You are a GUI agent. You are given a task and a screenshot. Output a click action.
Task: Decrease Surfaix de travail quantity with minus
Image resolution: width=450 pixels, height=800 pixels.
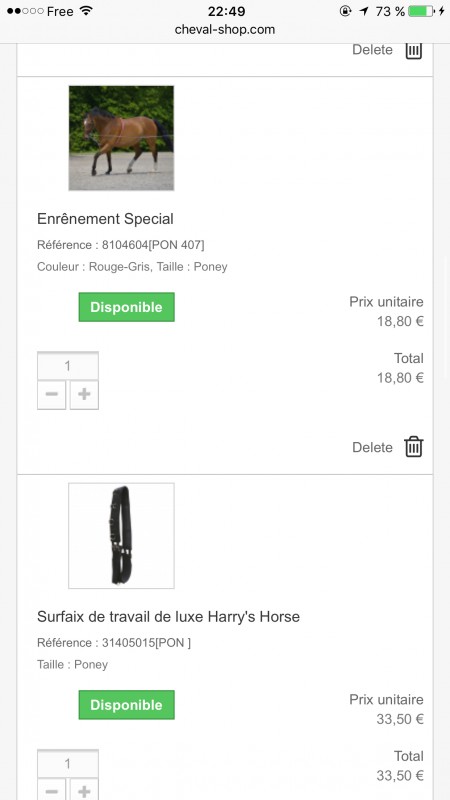click(52, 789)
